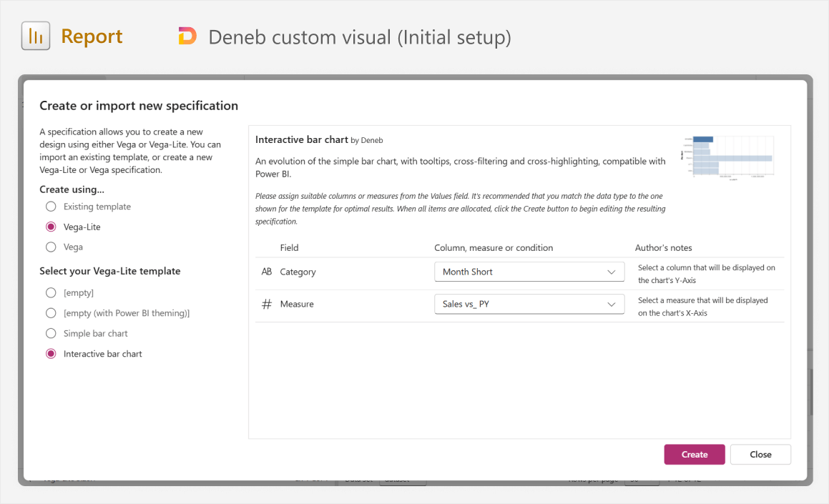This screenshot has height=504, width=829.
Task: Click the 'Interactive bar chart' template title
Action: coord(301,139)
